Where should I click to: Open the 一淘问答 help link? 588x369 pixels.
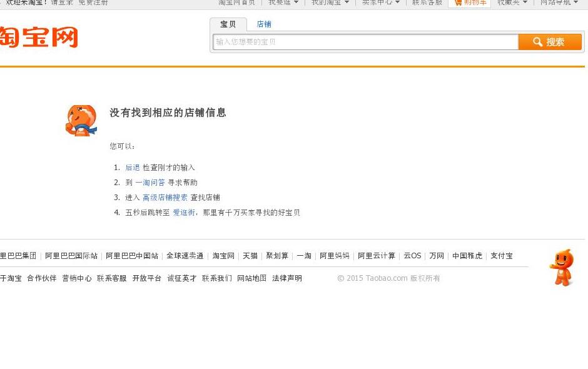coord(150,183)
